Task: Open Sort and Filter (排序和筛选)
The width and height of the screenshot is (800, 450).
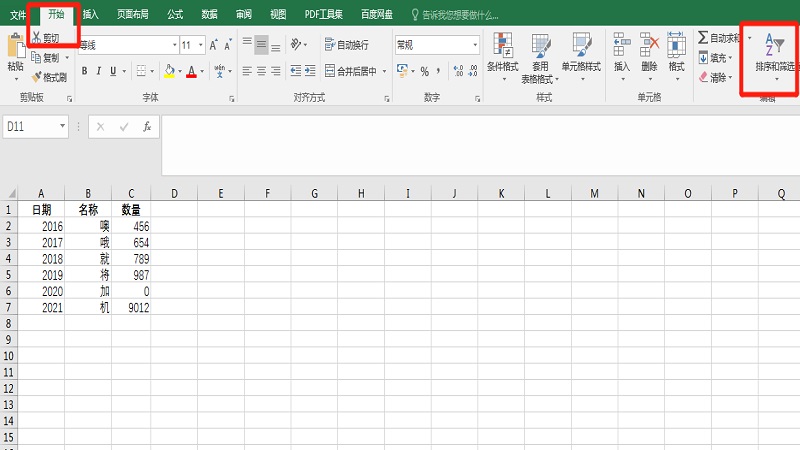Action: point(774,57)
